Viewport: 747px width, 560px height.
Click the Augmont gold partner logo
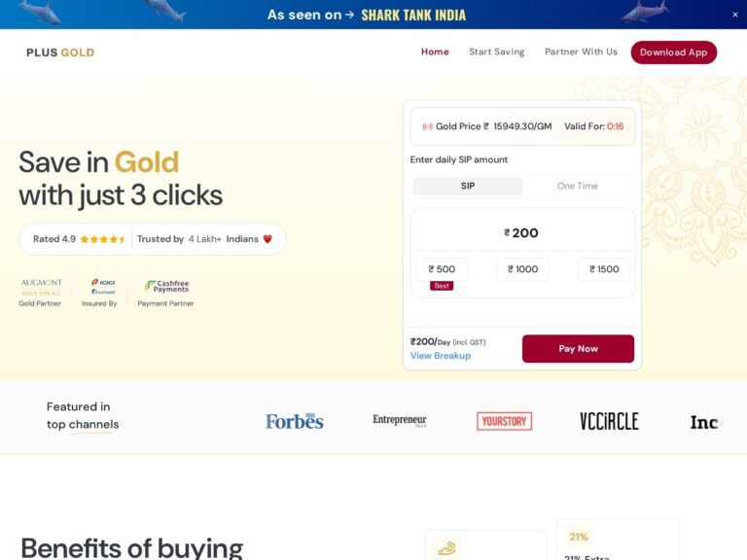pyautogui.click(x=41, y=287)
